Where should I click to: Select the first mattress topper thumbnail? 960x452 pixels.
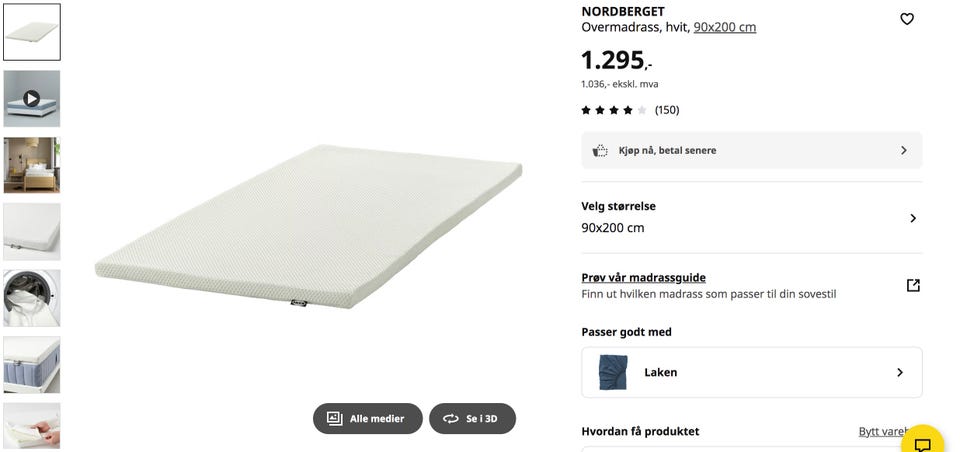[32, 32]
